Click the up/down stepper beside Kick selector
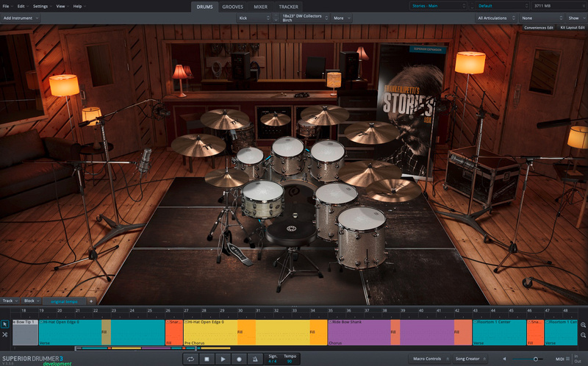The height and width of the screenshot is (366, 588). (x=276, y=18)
